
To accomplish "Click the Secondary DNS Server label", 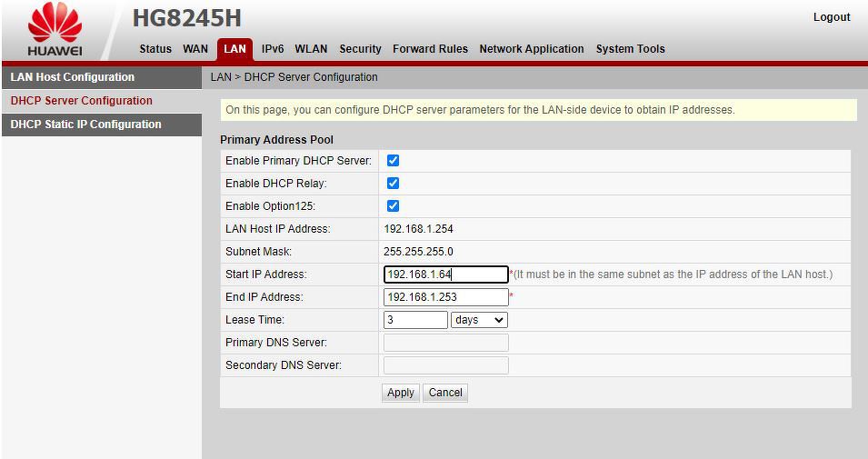I will tap(284, 364).
